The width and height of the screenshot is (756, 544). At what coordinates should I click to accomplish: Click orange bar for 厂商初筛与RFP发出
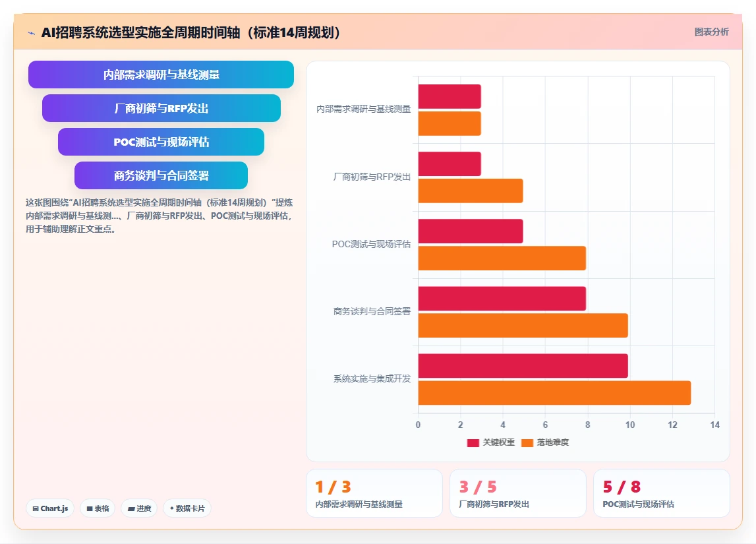click(471, 191)
